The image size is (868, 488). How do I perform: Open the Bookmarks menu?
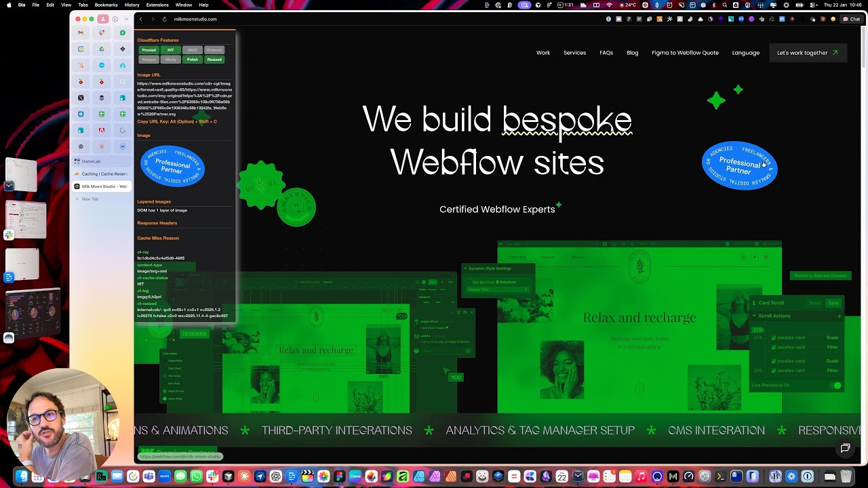[106, 5]
